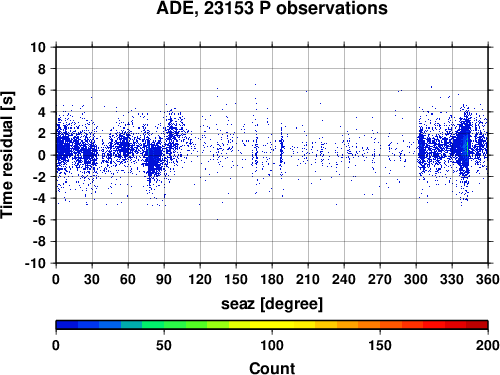Click the 'Time residual [s]' y-axis label
Image resolution: width=500 pixels, height=375 pixels.
7,155
